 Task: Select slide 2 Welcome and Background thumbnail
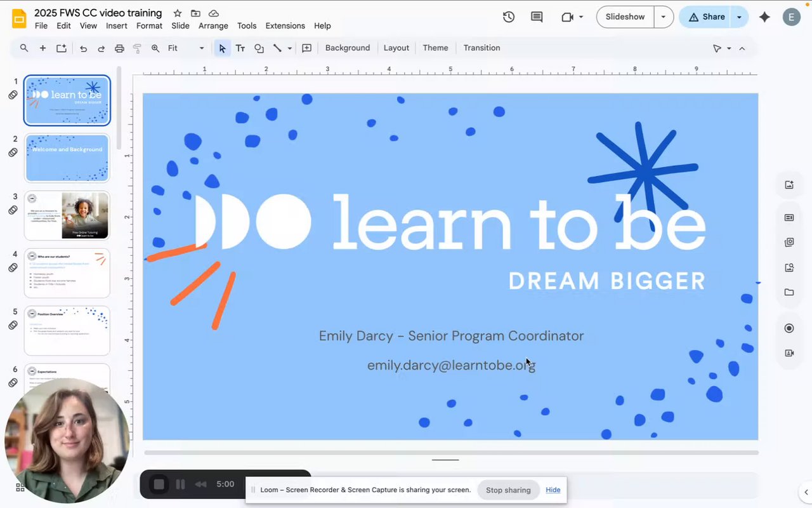pos(67,158)
